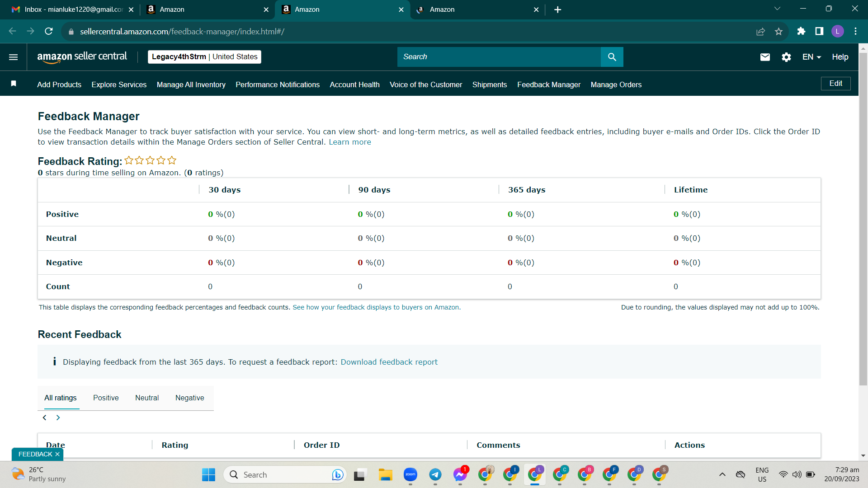This screenshot has height=488, width=868.
Task: Open Chrome profile avatar L
Action: [x=837, y=31]
